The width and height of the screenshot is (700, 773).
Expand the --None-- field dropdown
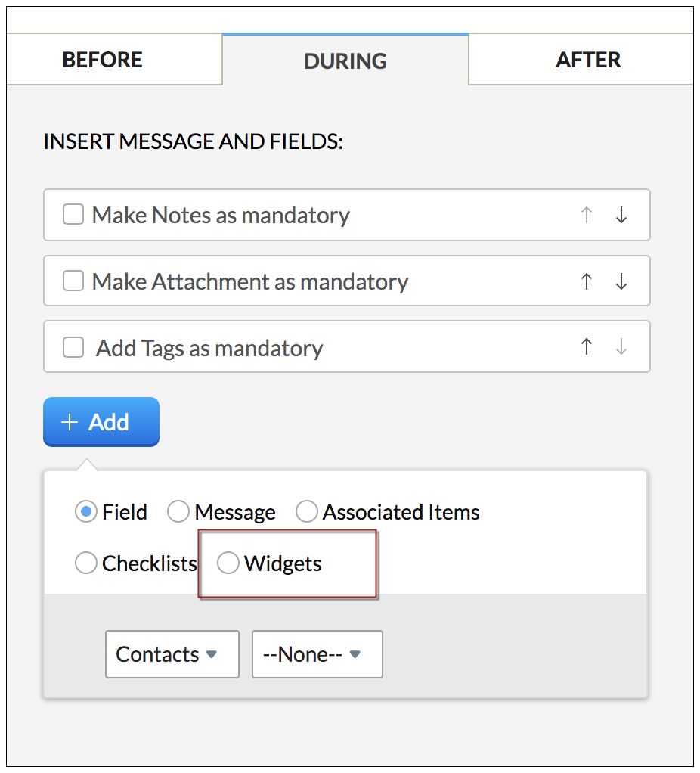(x=317, y=654)
